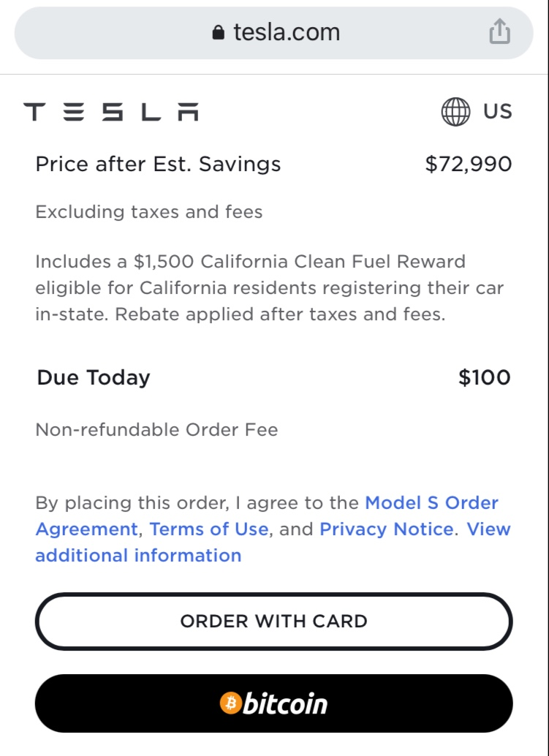Expand the additional information link
This screenshot has width=549, height=756.
pyautogui.click(x=138, y=556)
